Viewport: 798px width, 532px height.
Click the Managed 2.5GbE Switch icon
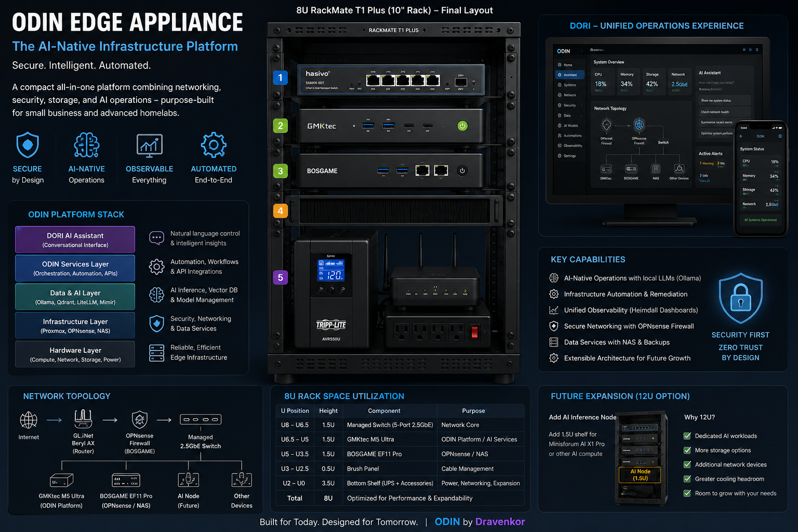click(x=201, y=419)
